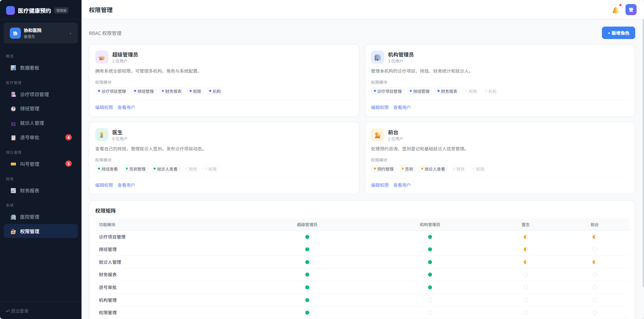Click the notification bell icon

[x=615, y=10]
